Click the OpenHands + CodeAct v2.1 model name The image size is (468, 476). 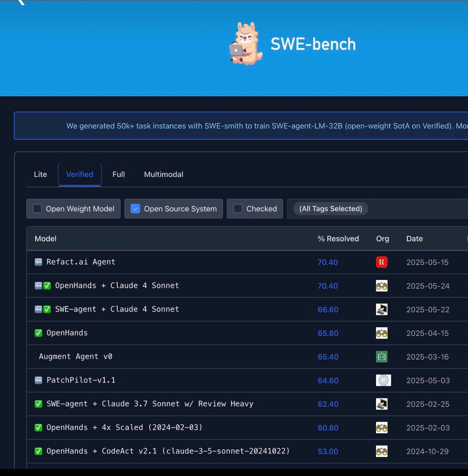(x=168, y=451)
